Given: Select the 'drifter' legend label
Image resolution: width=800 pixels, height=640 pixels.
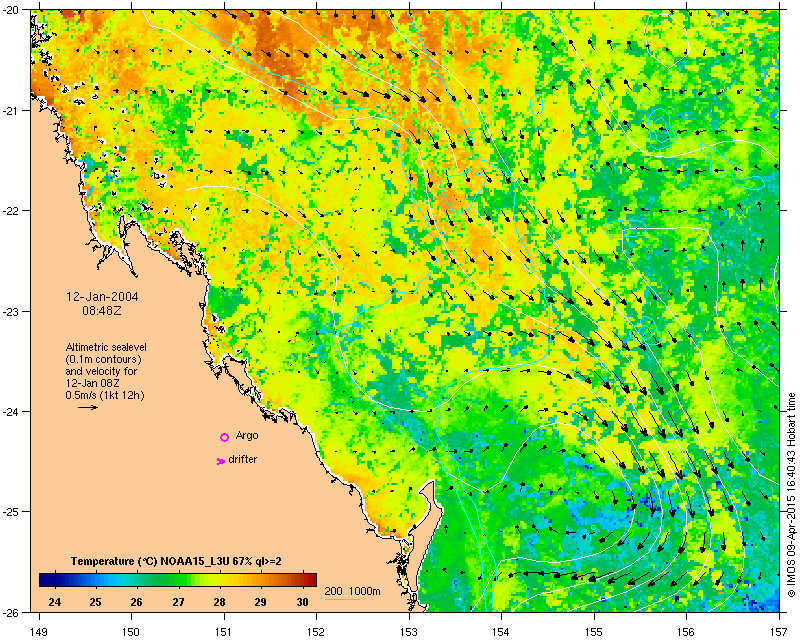Looking at the screenshot, I should [x=242, y=459].
